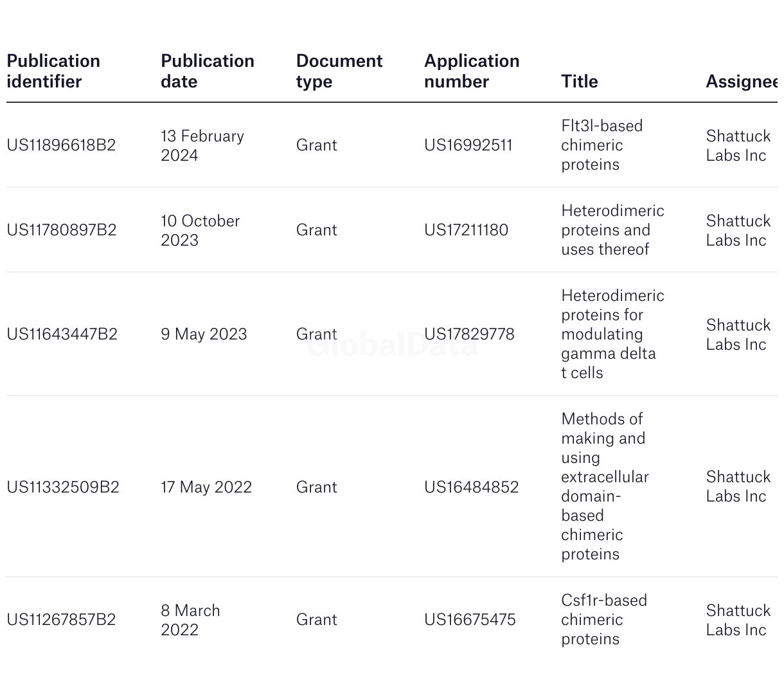Select publication identifier US11780897B2
Screen dimensions: 784x688
tap(62, 230)
